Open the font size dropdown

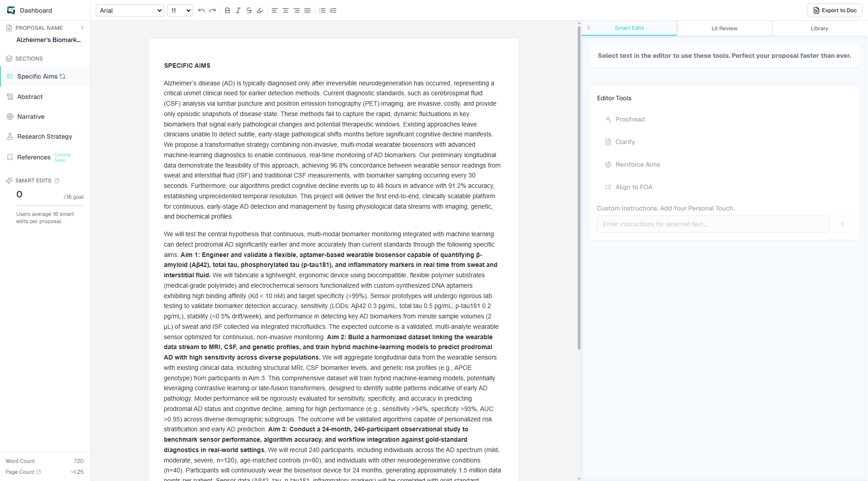point(180,10)
